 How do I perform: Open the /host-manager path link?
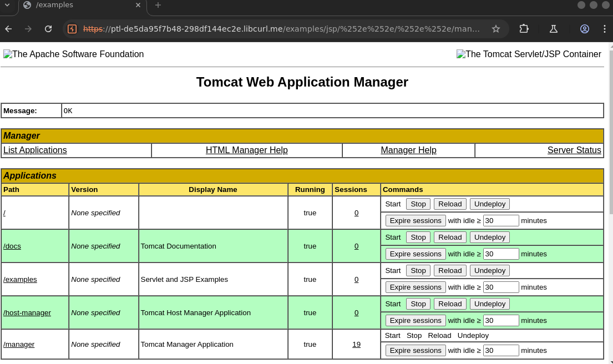27,312
